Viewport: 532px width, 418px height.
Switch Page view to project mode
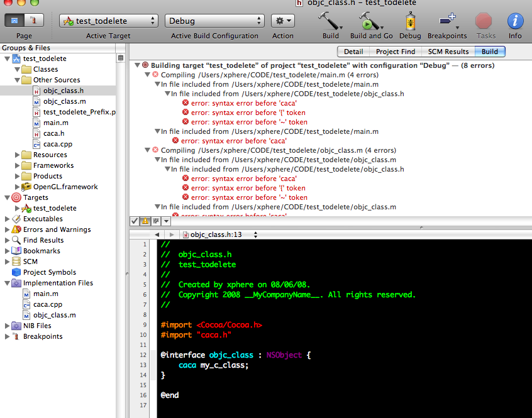click(x=14, y=21)
